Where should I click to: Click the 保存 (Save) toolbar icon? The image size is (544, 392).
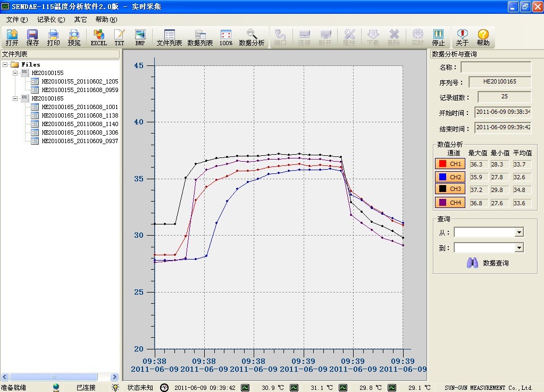32,37
